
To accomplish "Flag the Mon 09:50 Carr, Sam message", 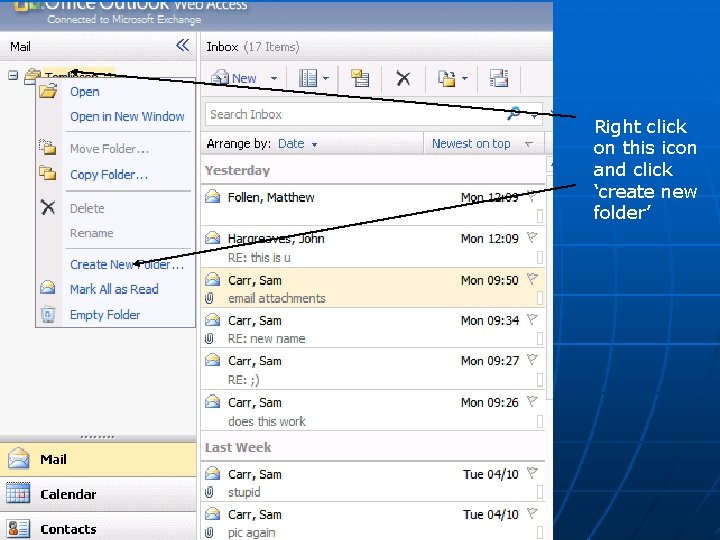I will pos(532,279).
